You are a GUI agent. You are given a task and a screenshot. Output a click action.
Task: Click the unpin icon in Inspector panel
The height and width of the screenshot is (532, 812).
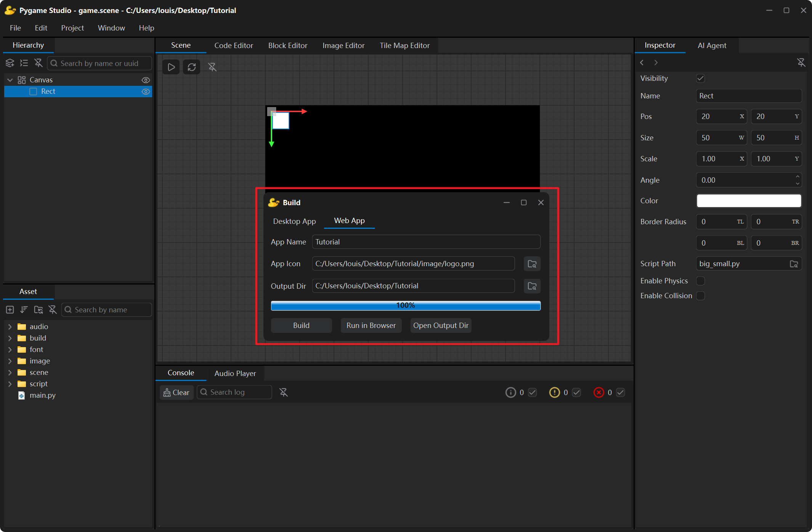(x=801, y=63)
